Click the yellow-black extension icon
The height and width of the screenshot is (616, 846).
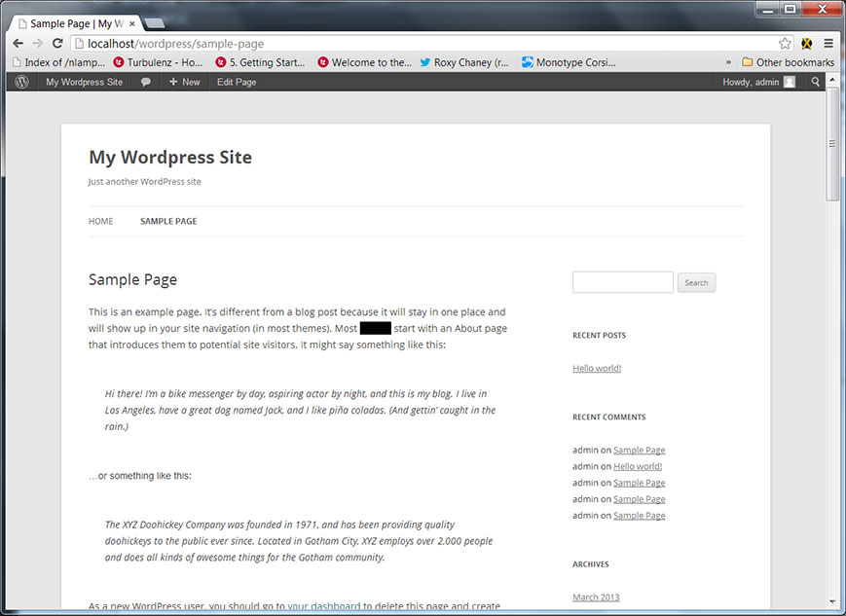point(807,44)
